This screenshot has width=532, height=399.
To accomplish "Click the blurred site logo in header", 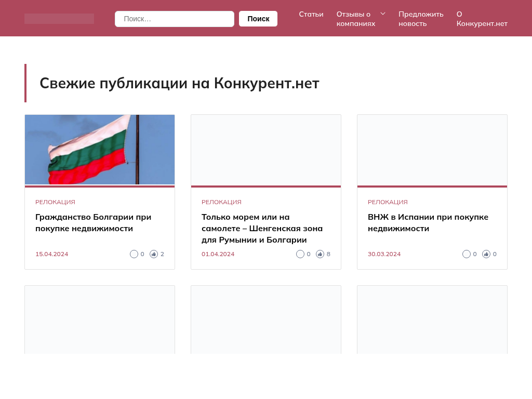I will (x=59, y=19).
